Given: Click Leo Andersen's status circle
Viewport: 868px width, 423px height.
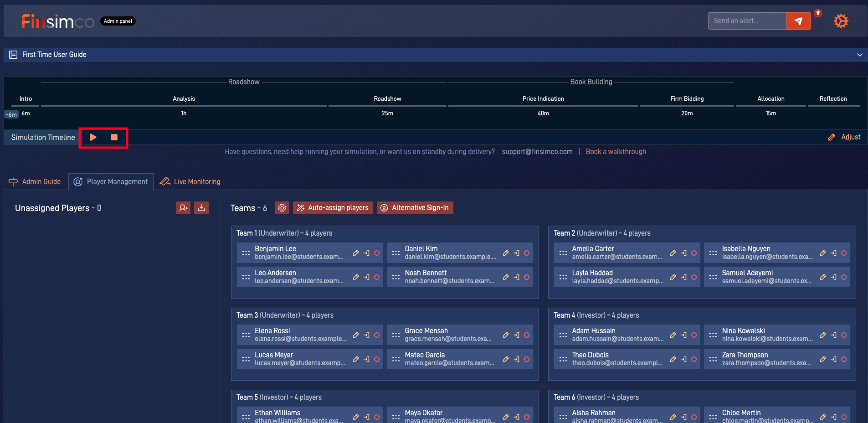Looking at the screenshot, I should (377, 277).
